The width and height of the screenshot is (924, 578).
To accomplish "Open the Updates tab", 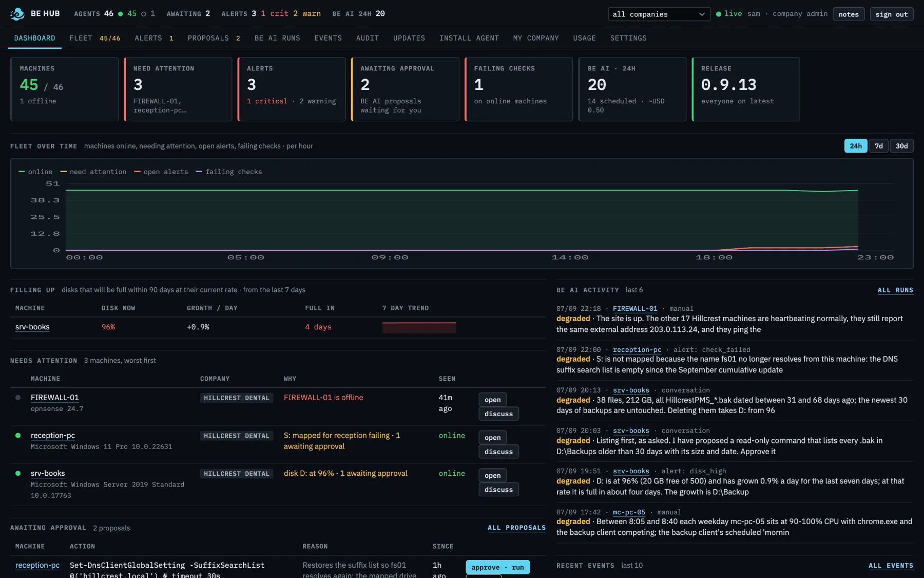I will [409, 38].
